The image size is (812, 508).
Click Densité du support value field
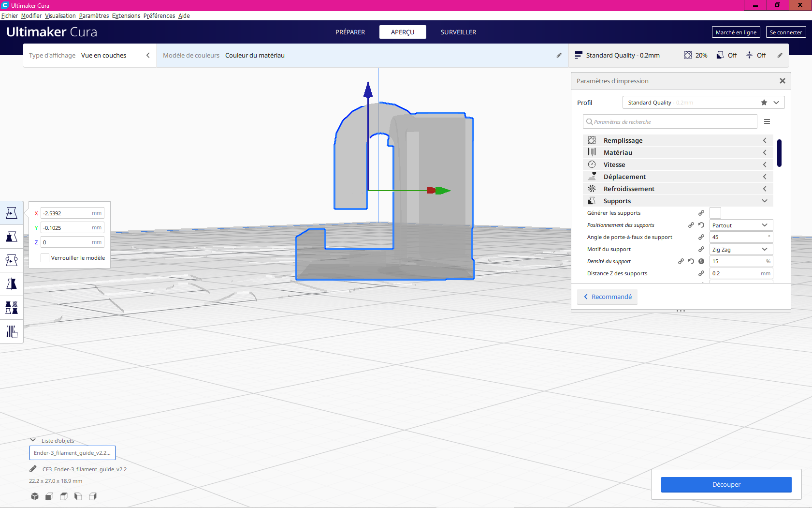[x=741, y=261]
